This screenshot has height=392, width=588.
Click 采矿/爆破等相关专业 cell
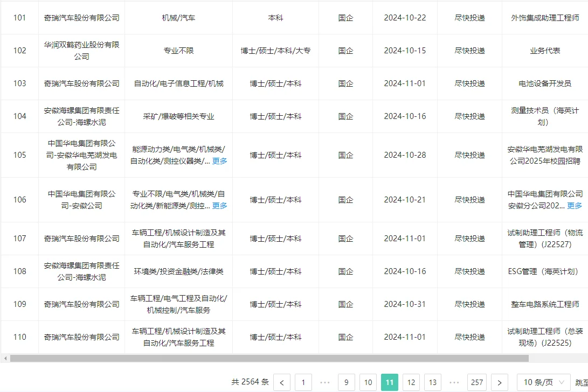[178, 116]
